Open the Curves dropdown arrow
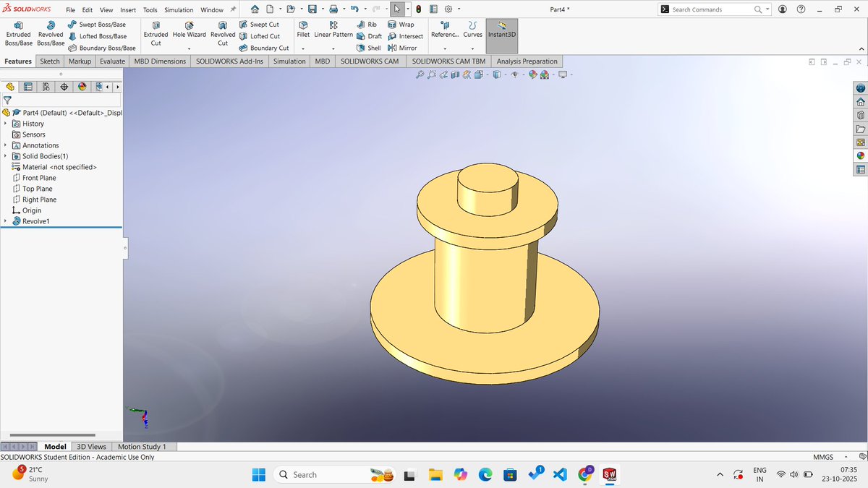 pos(472,48)
